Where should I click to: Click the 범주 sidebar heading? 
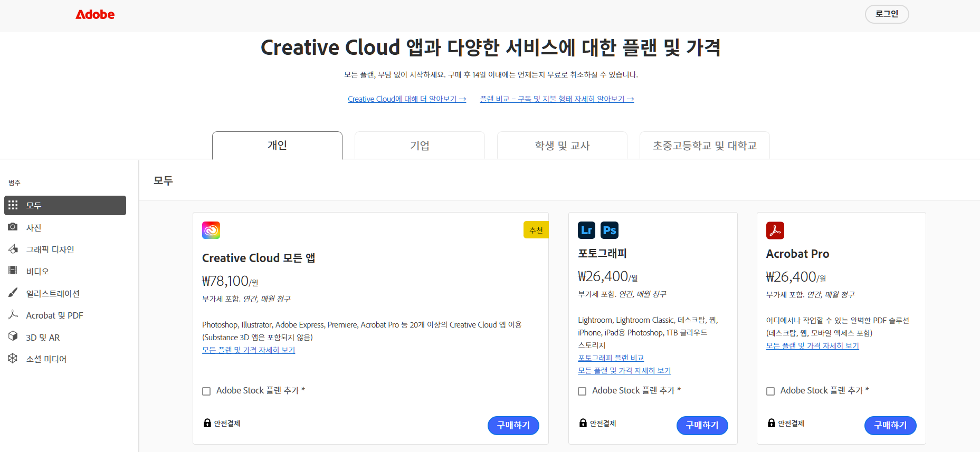[x=14, y=182]
